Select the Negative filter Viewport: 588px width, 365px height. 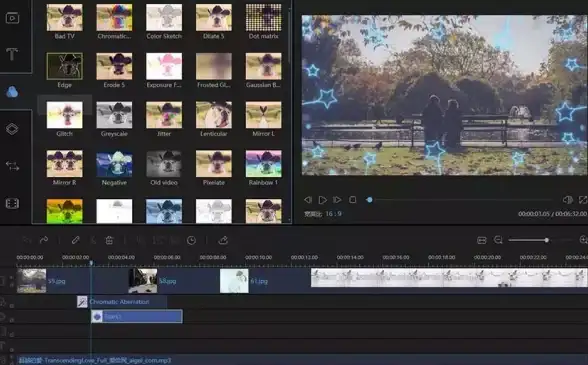click(x=114, y=164)
